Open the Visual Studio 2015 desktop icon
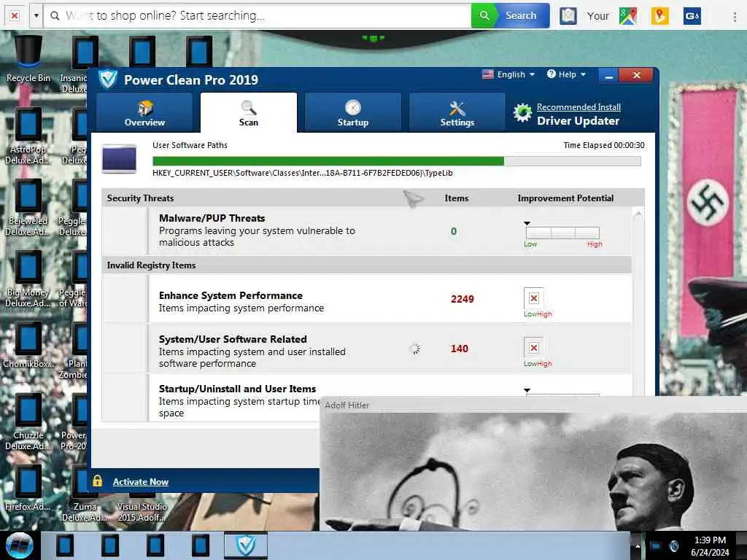747x560 pixels. pyautogui.click(x=142, y=511)
